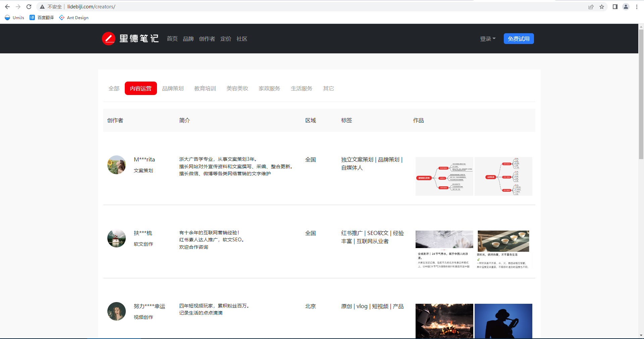Click the 里德笔记 red logo
The height and width of the screenshot is (339, 644).
pyautogui.click(x=108, y=39)
